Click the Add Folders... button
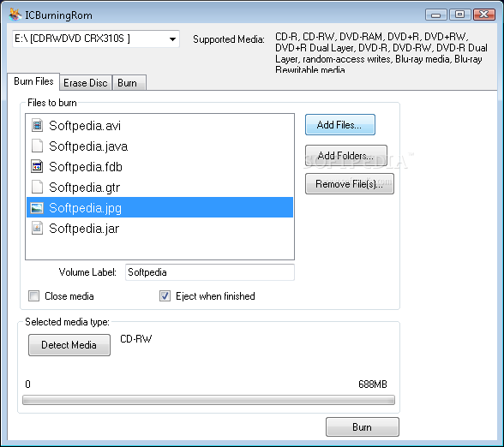Viewport: 504px width, 447px height. click(346, 156)
